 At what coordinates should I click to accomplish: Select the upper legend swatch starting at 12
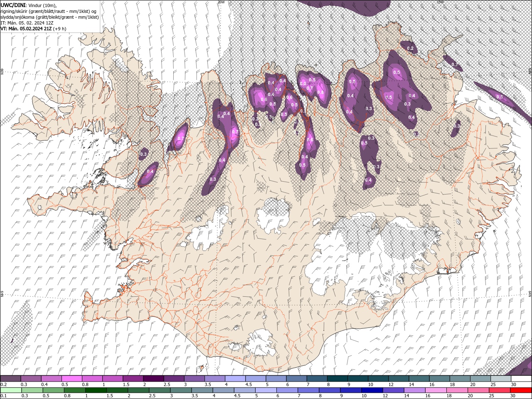[398, 379]
